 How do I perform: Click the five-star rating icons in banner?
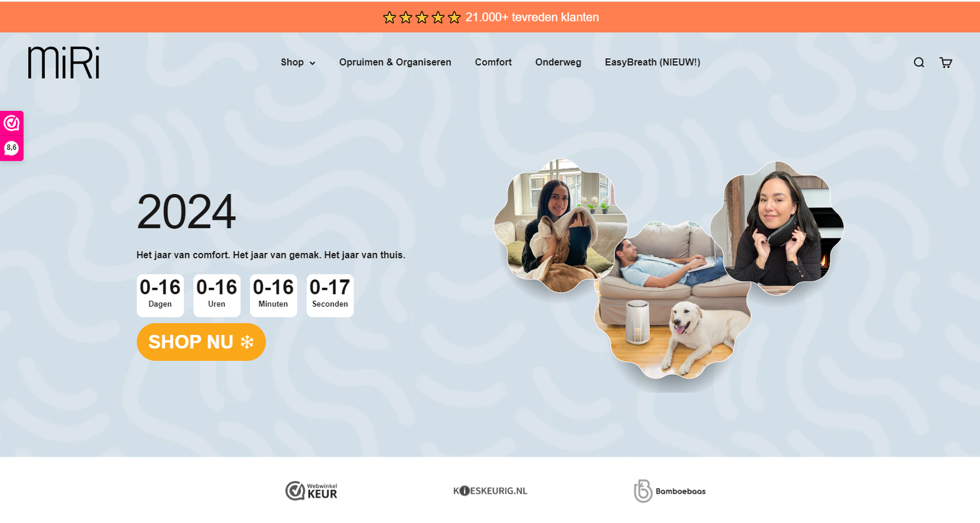tap(421, 17)
